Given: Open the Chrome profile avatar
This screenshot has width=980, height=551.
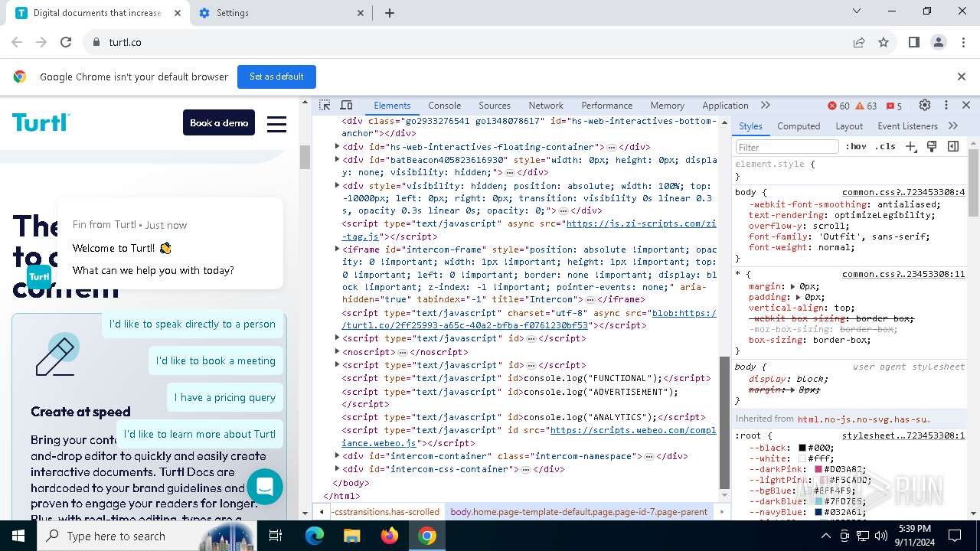Looking at the screenshot, I should tap(939, 43).
